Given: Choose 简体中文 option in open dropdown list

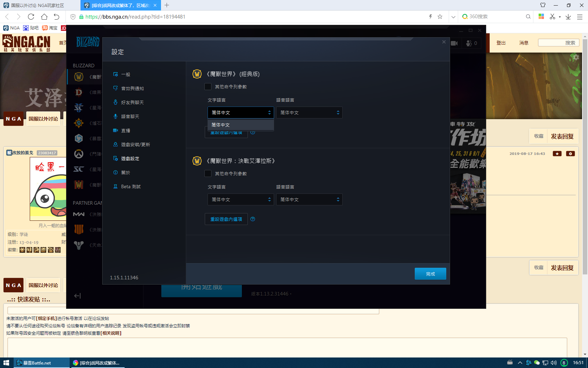Looking at the screenshot, I should [241, 125].
